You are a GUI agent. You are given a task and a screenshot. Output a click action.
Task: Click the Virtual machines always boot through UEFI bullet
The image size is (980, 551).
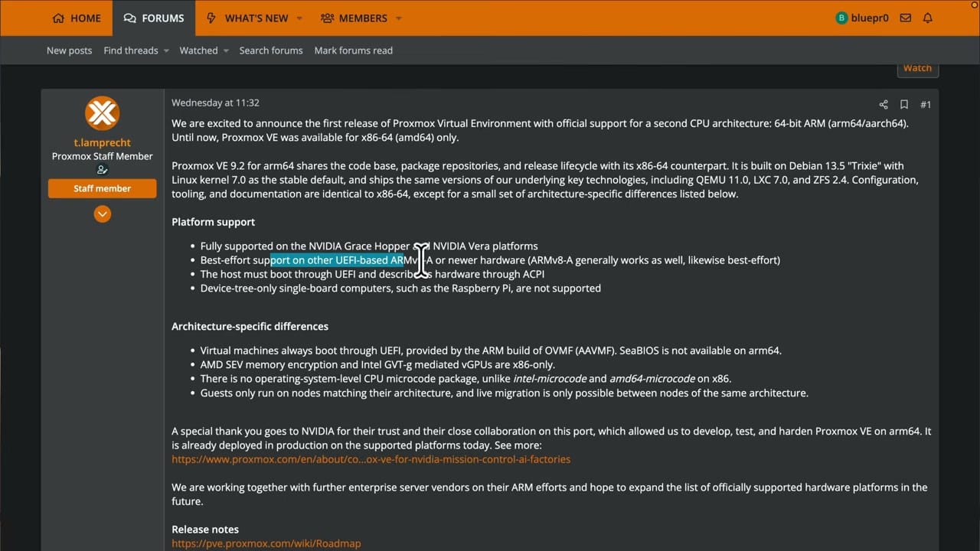pos(491,350)
